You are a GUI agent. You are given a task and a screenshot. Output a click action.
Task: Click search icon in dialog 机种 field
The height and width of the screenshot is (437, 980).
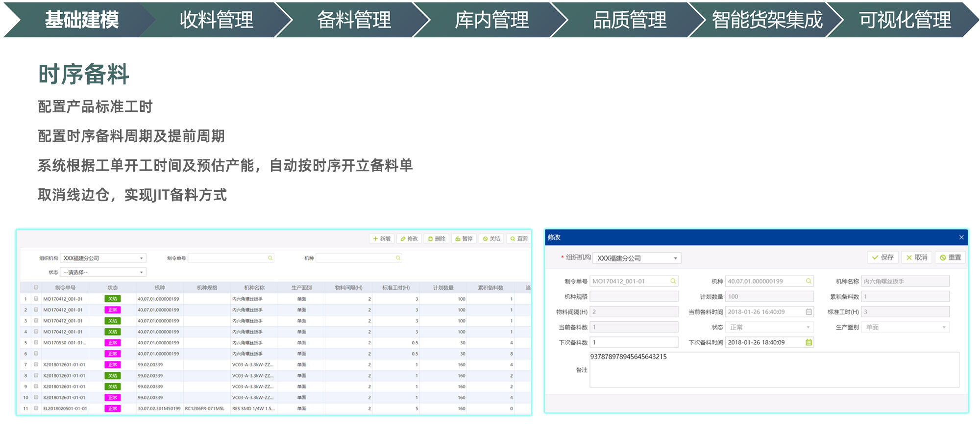pyautogui.click(x=808, y=281)
